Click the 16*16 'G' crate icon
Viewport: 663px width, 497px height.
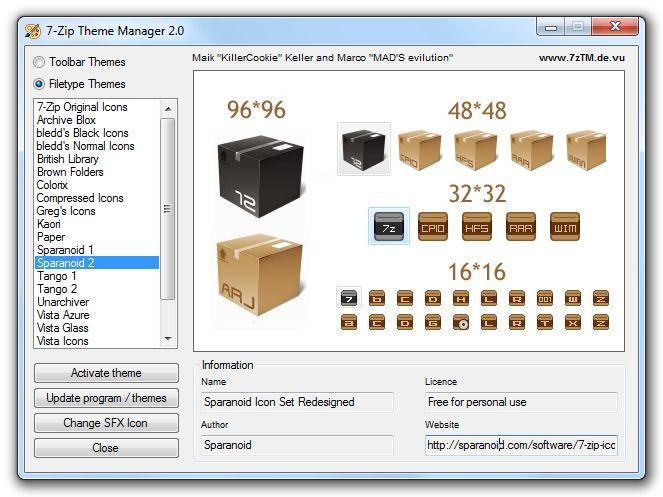(x=433, y=322)
